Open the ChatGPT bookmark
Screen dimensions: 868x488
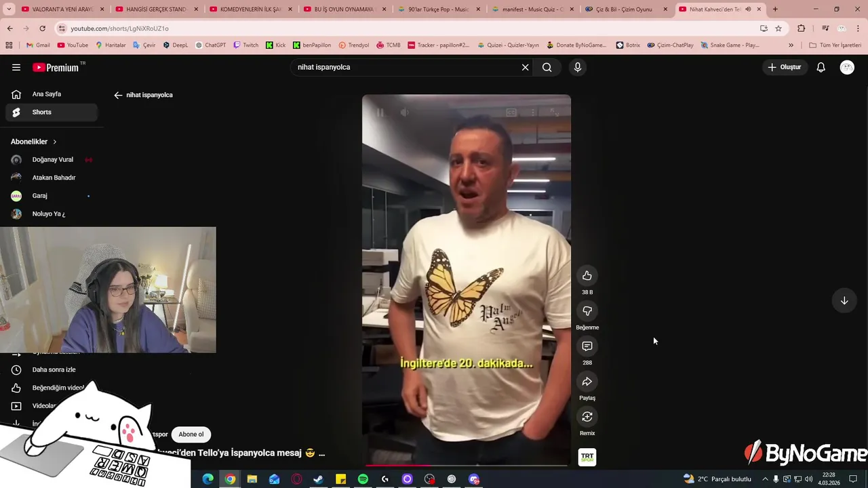point(210,45)
